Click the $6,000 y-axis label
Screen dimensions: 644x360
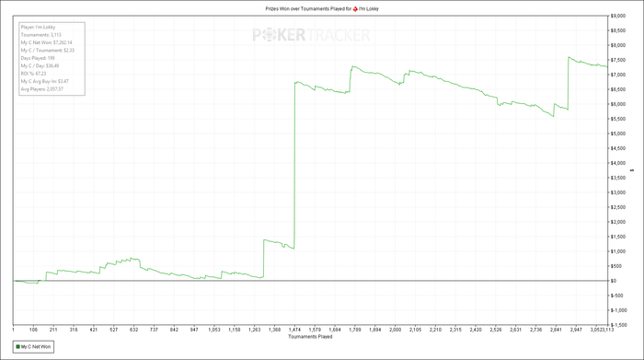click(x=618, y=104)
